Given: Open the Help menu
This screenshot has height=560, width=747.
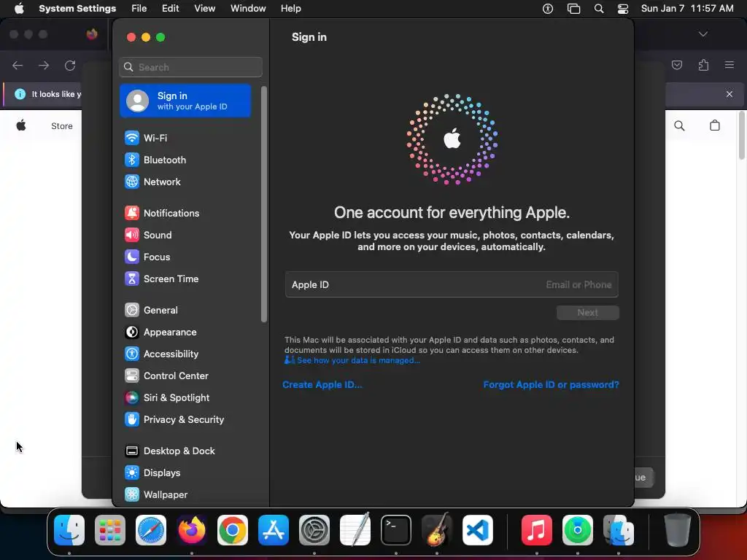Looking at the screenshot, I should (x=290, y=9).
